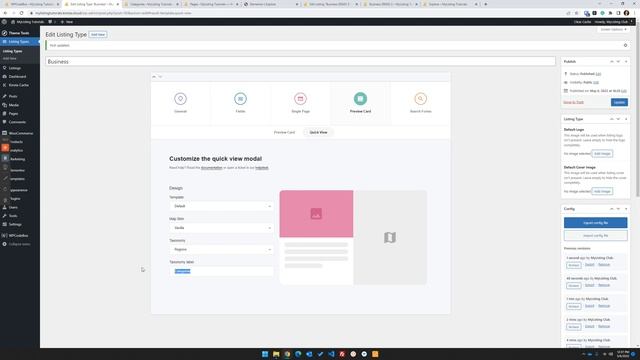Add an image for Default Logo

click(602, 153)
